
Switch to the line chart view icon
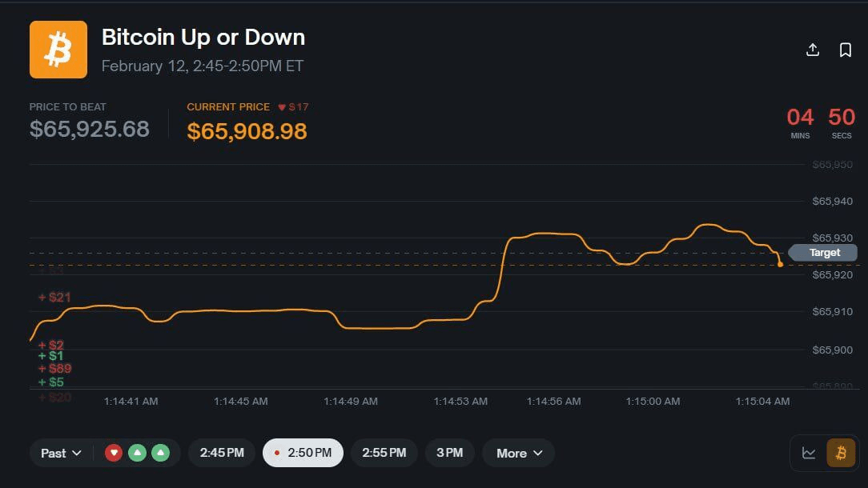tap(809, 453)
